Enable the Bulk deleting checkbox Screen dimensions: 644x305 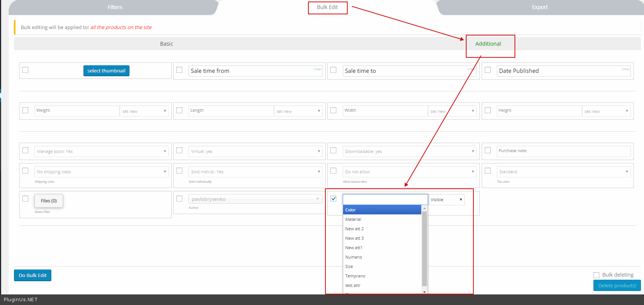(x=596, y=275)
